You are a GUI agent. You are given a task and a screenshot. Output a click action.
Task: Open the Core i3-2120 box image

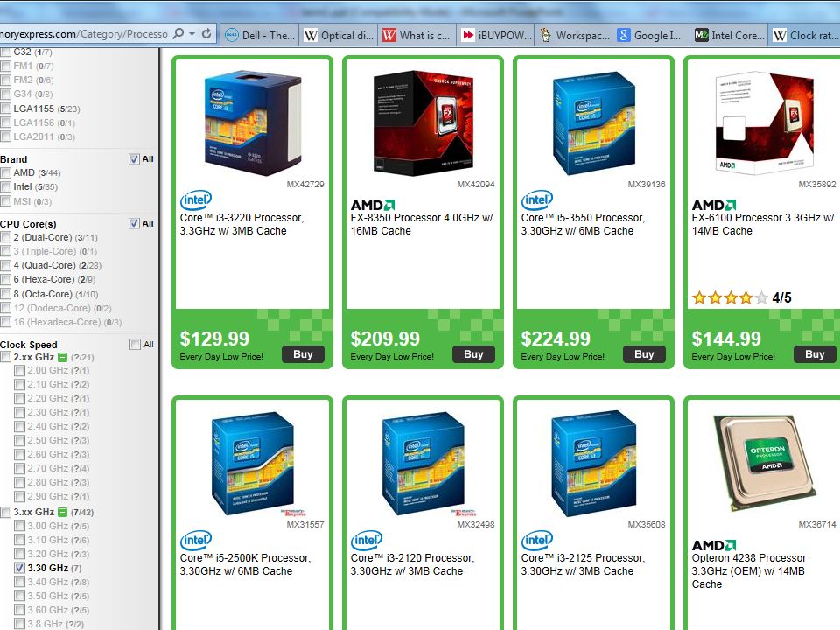coord(423,464)
